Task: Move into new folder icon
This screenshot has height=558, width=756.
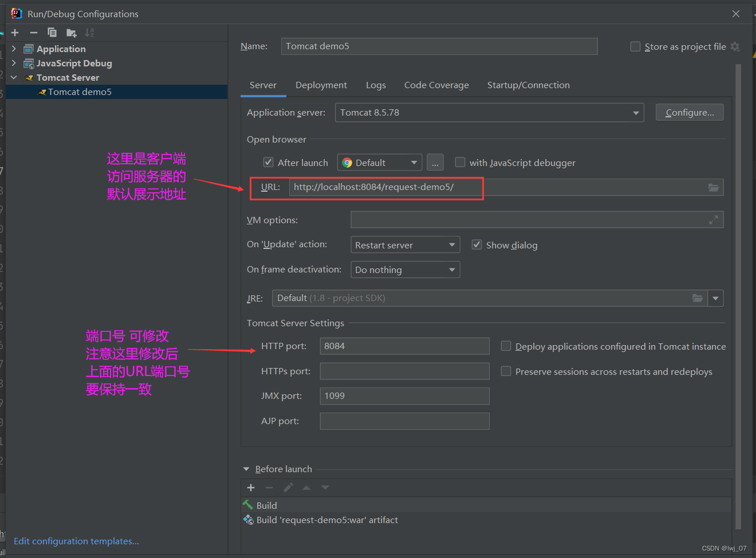Action: click(x=71, y=33)
